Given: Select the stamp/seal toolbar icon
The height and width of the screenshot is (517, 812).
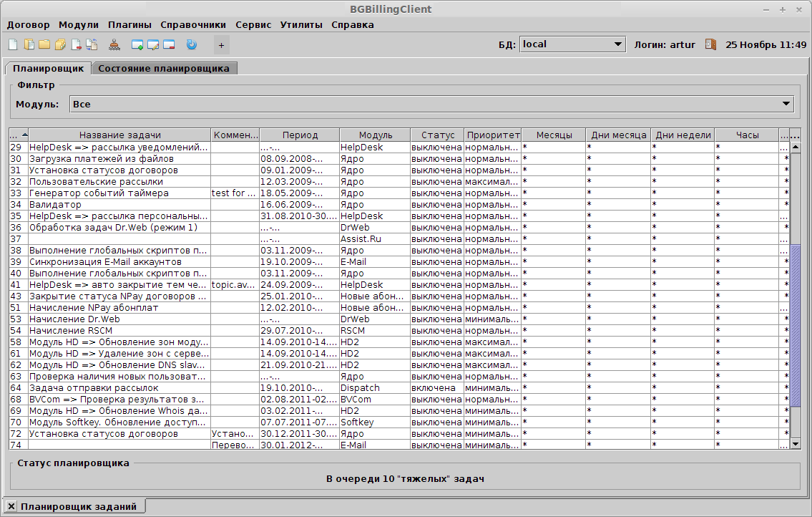Looking at the screenshot, I should coord(115,44).
